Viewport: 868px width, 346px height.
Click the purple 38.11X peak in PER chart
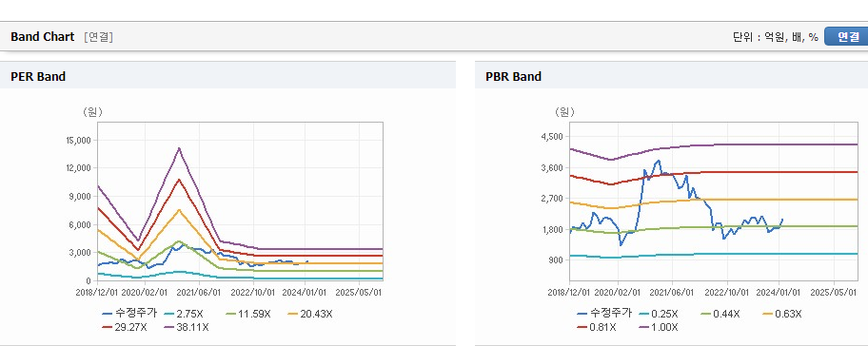(x=179, y=148)
